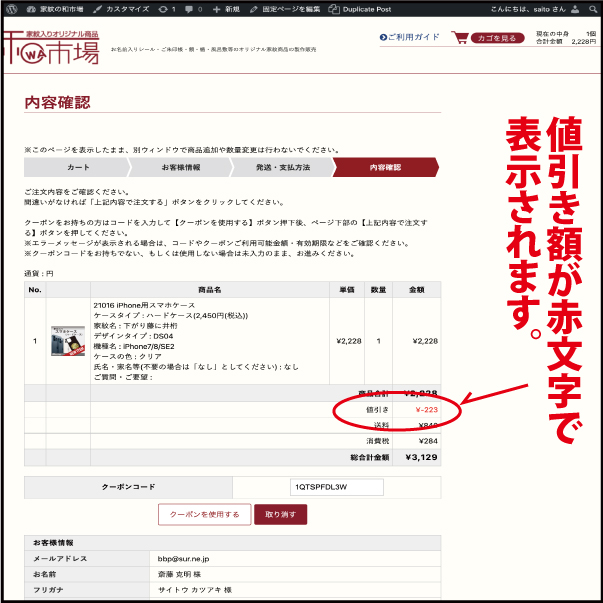The height and width of the screenshot is (603, 603).
Task: Open the updates icon showing 1
Action: pyautogui.click(x=167, y=9)
